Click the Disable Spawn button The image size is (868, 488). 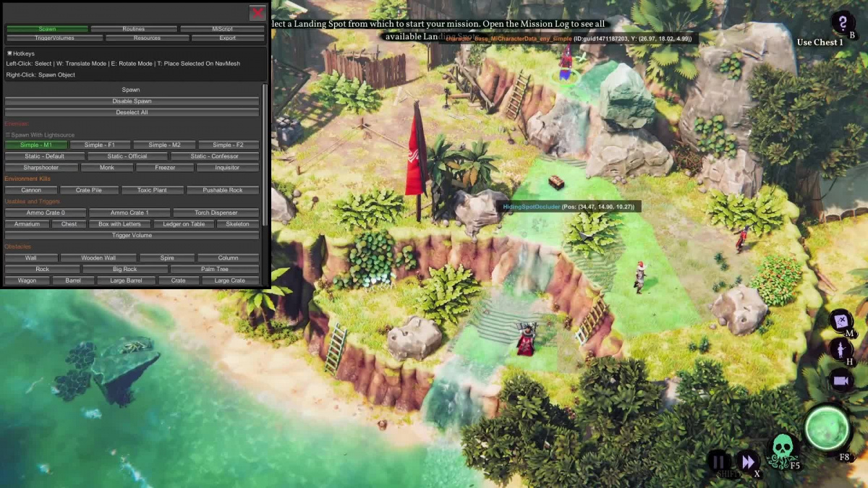[132, 101]
